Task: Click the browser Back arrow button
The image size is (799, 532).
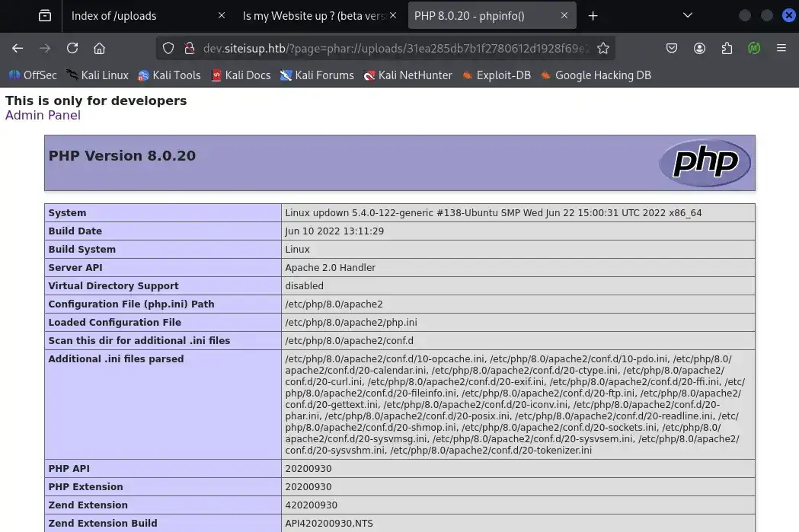Action: click(18, 48)
